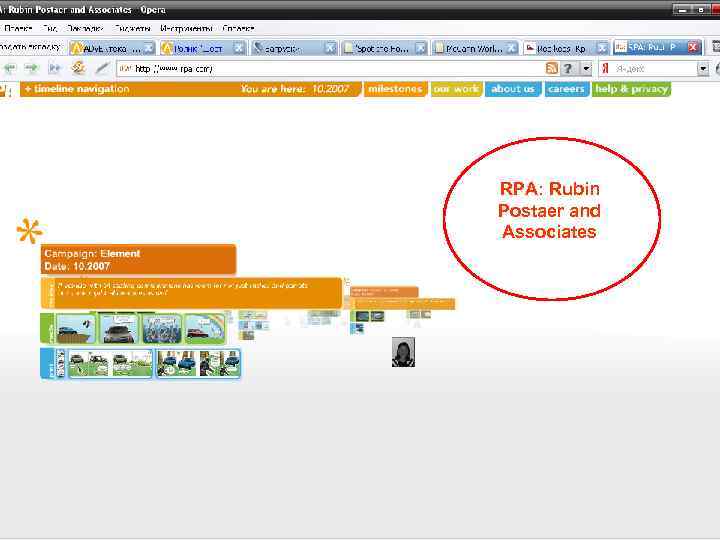Click the black-and-white portrait photo
This screenshot has height=540, width=720.
(x=403, y=352)
